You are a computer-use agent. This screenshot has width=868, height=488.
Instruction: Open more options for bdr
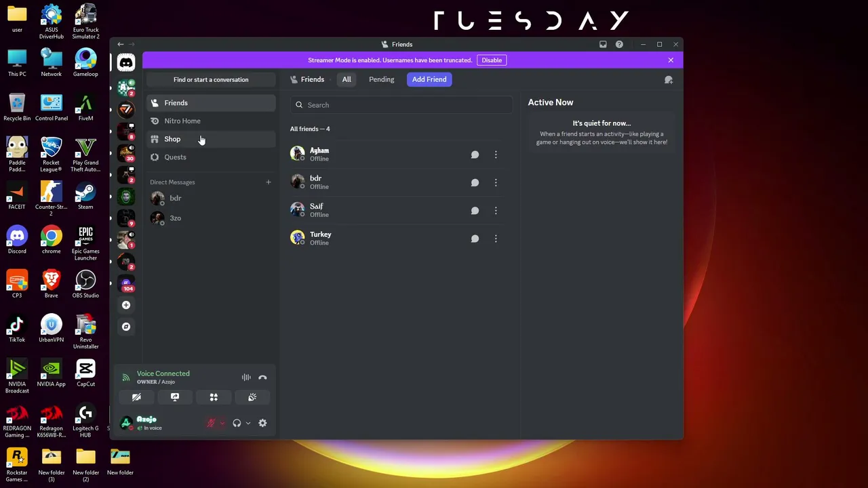pyautogui.click(x=496, y=182)
